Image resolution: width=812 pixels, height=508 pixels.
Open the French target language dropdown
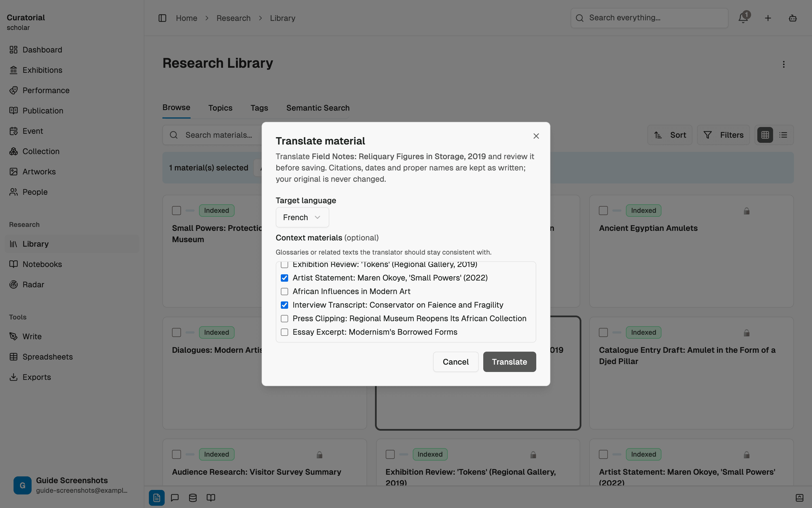[302, 217]
